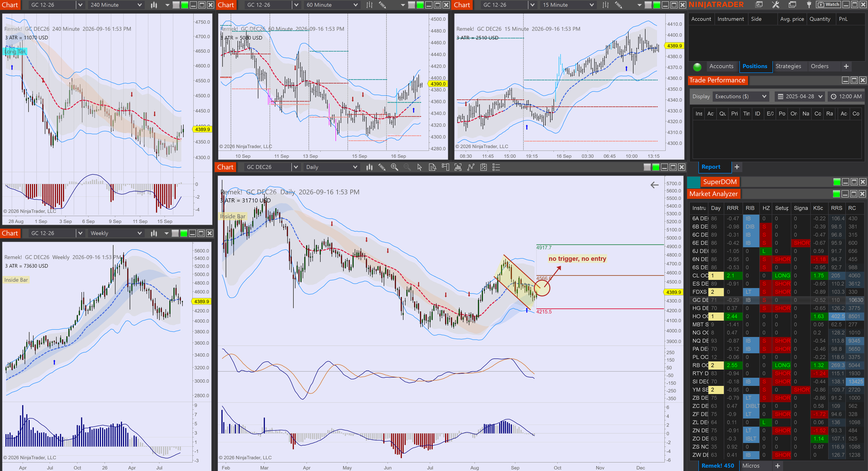The image size is (868, 471).
Task: Click the back arrow on the Daily chart
Action: coord(654,185)
